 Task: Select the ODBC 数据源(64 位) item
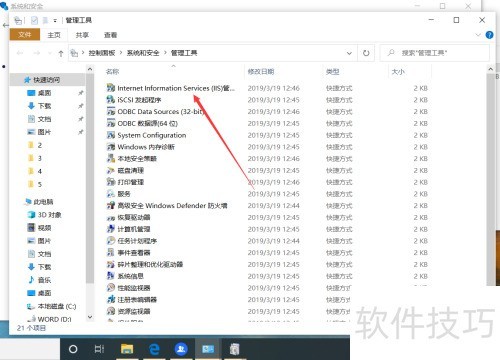point(142,123)
